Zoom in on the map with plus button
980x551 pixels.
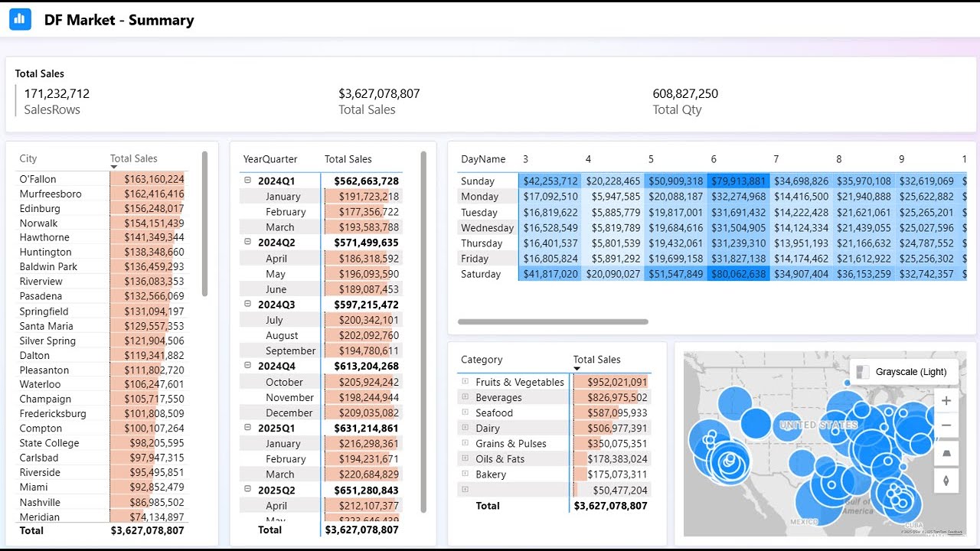pyautogui.click(x=946, y=400)
